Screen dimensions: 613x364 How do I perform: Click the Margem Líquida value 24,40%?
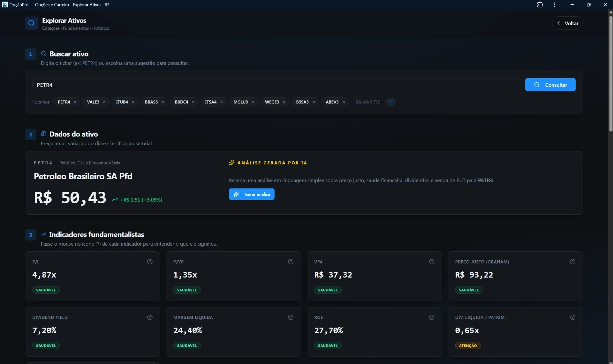tap(188, 331)
